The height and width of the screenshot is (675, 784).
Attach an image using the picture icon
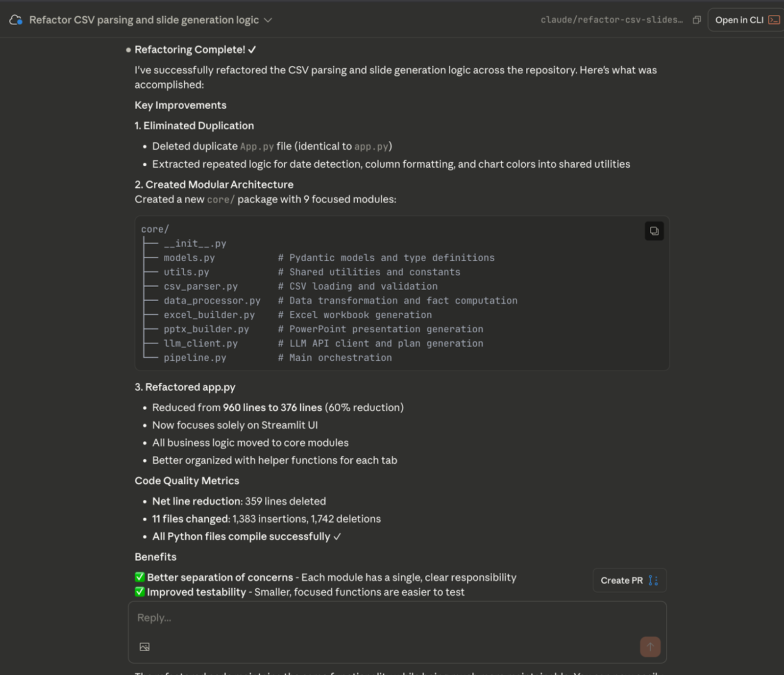tap(144, 647)
